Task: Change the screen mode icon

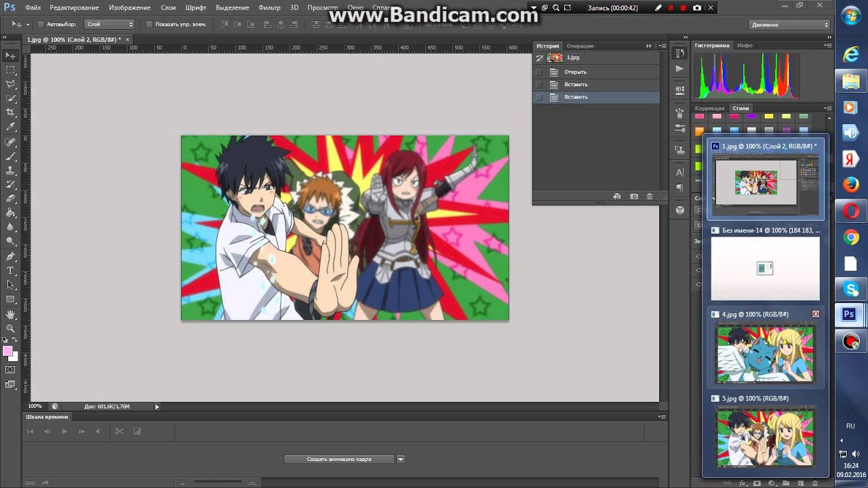Action: pyautogui.click(x=10, y=385)
